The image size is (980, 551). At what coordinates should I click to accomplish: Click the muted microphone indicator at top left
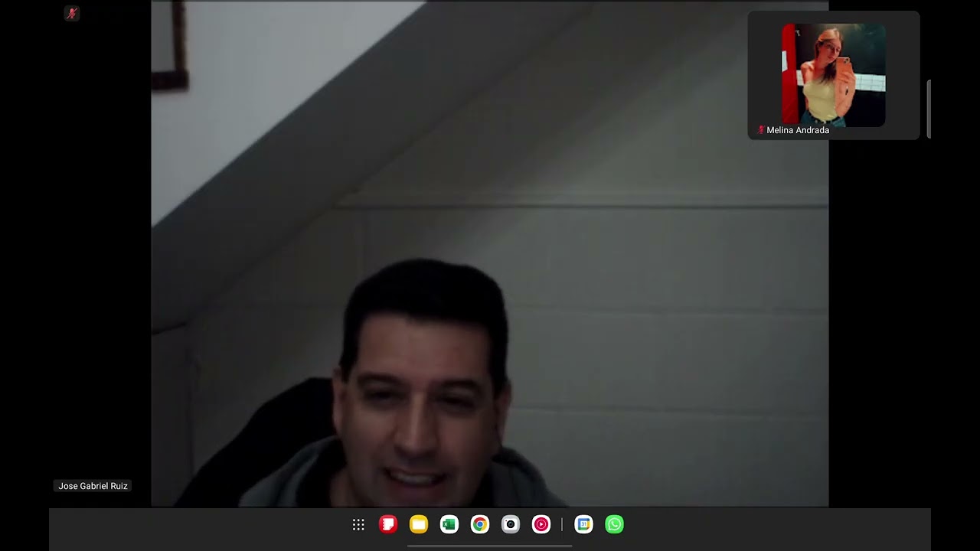point(72,13)
